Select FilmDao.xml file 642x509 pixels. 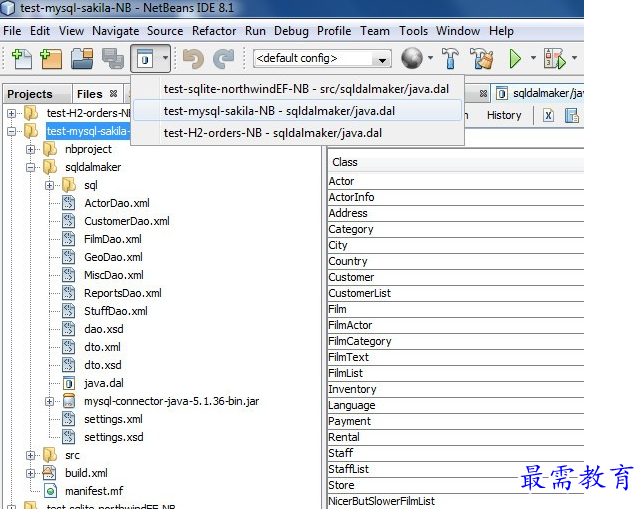(x=113, y=239)
